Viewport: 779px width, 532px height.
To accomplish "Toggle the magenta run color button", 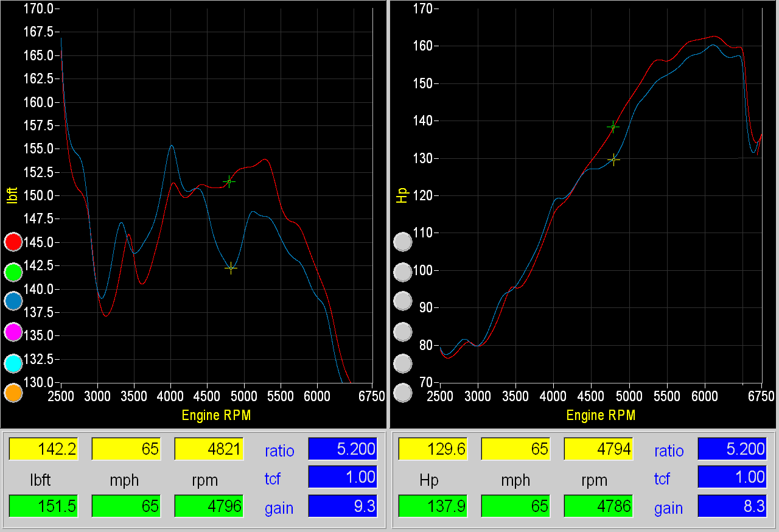I will coord(13,332).
